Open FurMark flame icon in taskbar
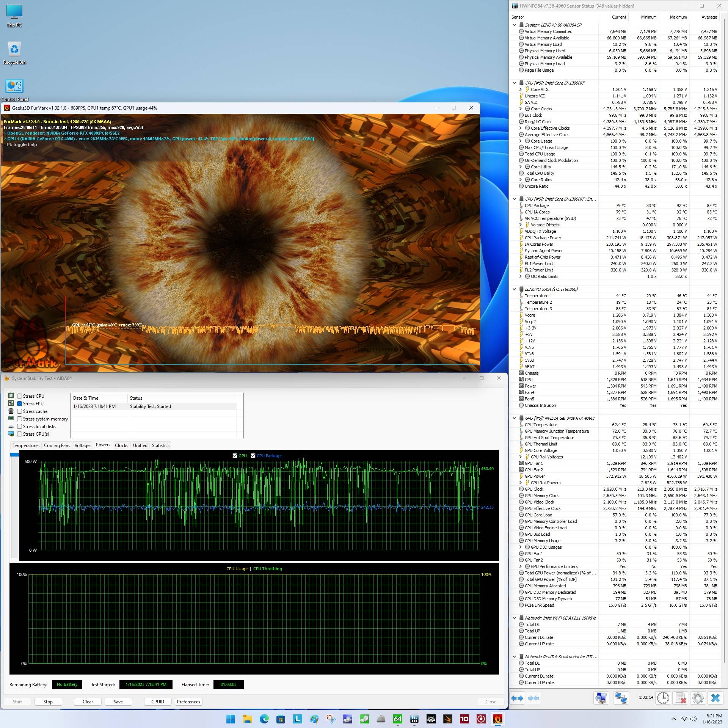Viewport: 728px width, 728px height. coord(497,719)
